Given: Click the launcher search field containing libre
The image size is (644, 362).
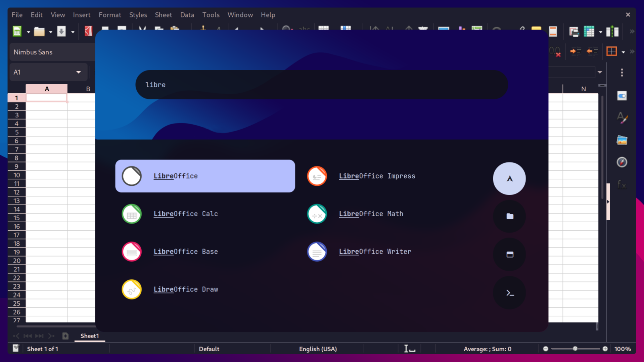Looking at the screenshot, I should point(322,85).
